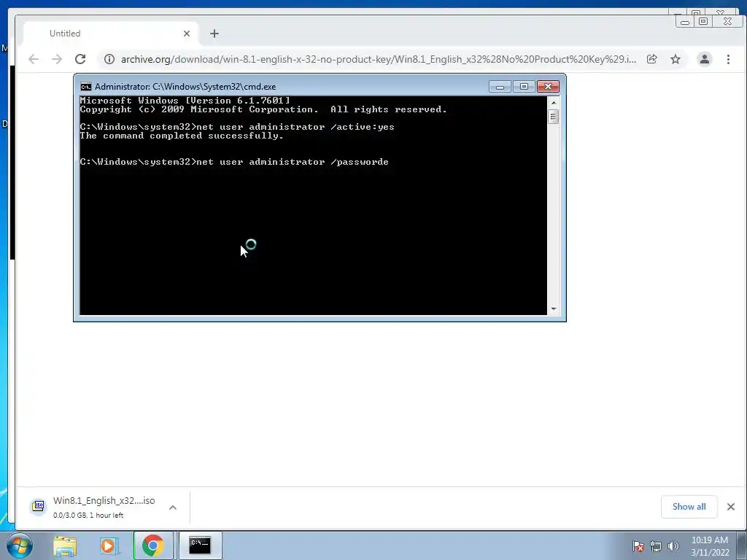Click 'The command completed successfully.' text
The width and height of the screenshot is (747, 560).
pyautogui.click(x=182, y=136)
